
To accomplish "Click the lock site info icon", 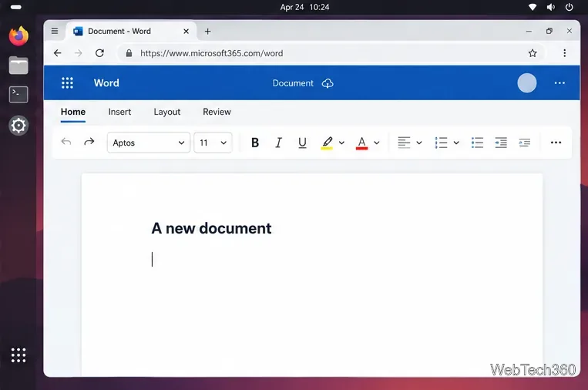I will pos(129,53).
